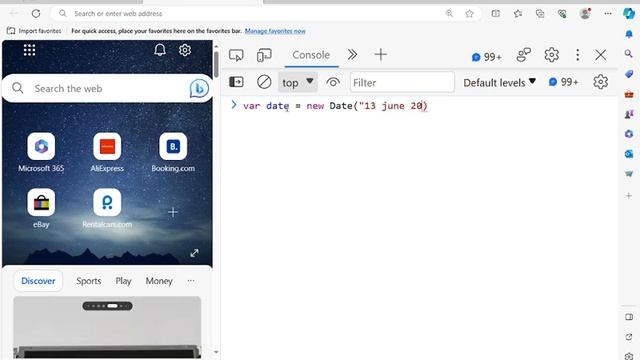
Task: Open Customize and control DevTools menu
Action: [x=577, y=55]
